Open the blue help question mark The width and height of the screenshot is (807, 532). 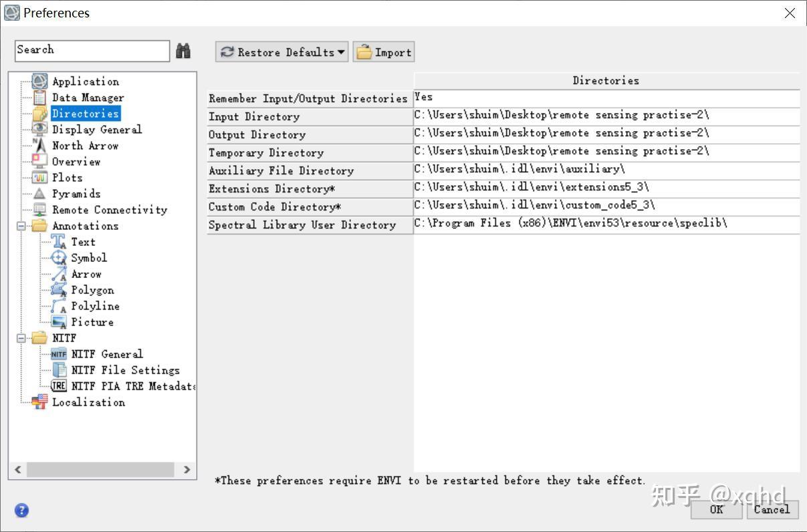(x=21, y=511)
